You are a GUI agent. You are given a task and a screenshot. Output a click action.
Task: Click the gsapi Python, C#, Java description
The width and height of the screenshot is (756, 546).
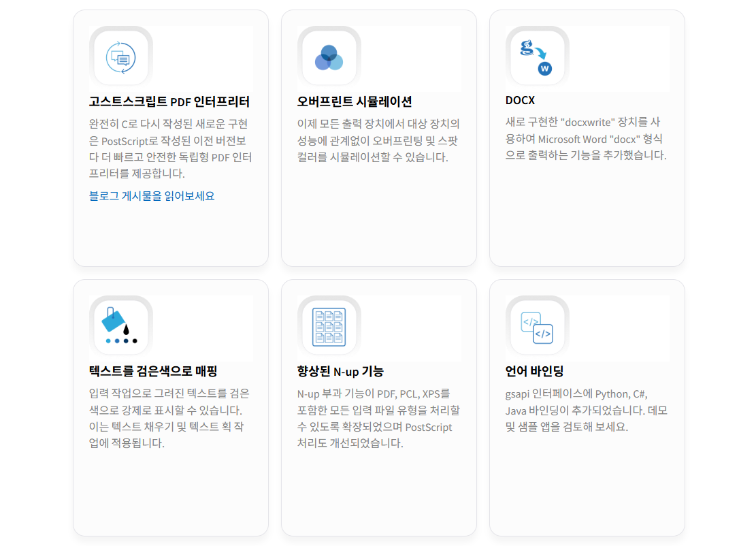click(x=586, y=411)
